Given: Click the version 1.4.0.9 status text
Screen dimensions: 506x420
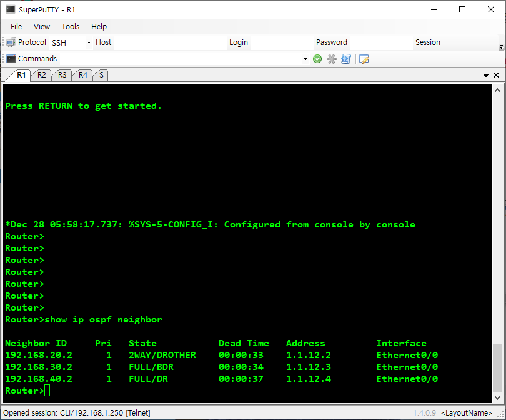Looking at the screenshot, I should coord(424,413).
